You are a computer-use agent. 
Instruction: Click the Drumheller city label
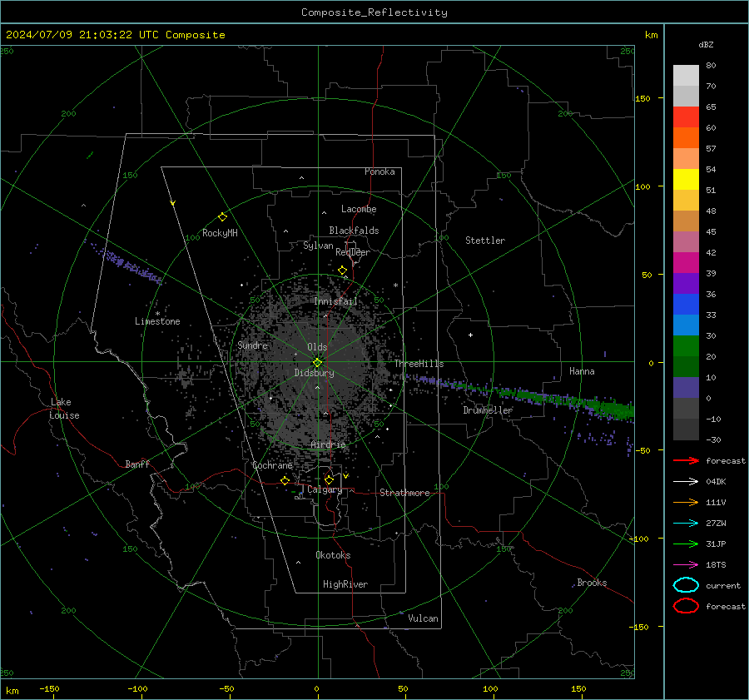(488, 410)
